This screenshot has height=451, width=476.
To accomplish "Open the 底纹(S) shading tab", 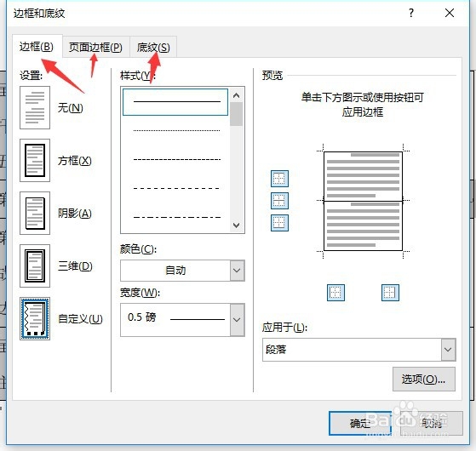I will tap(153, 48).
